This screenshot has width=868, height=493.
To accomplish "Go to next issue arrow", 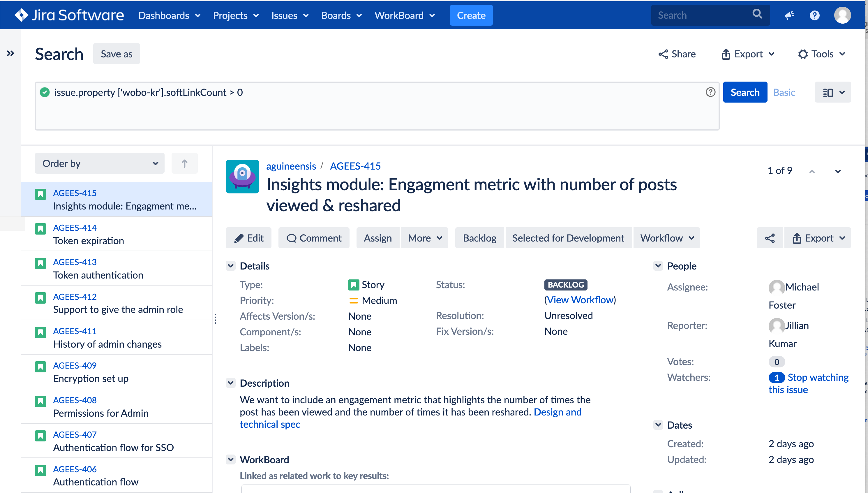I will [837, 171].
